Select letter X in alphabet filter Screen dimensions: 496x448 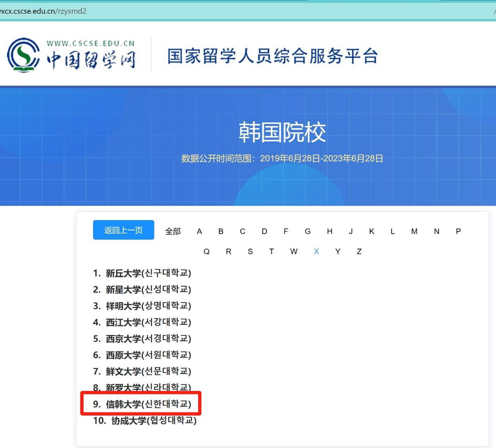tap(316, 252)
